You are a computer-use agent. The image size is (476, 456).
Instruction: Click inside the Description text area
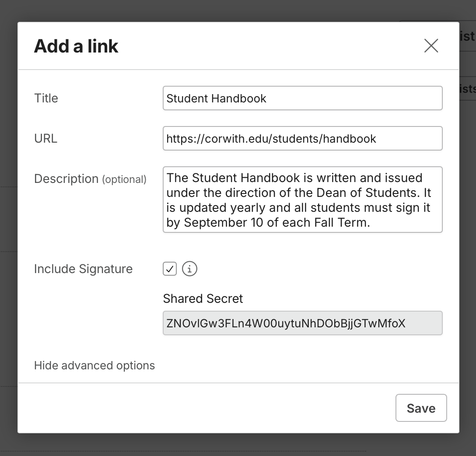[x=303, y=200]
